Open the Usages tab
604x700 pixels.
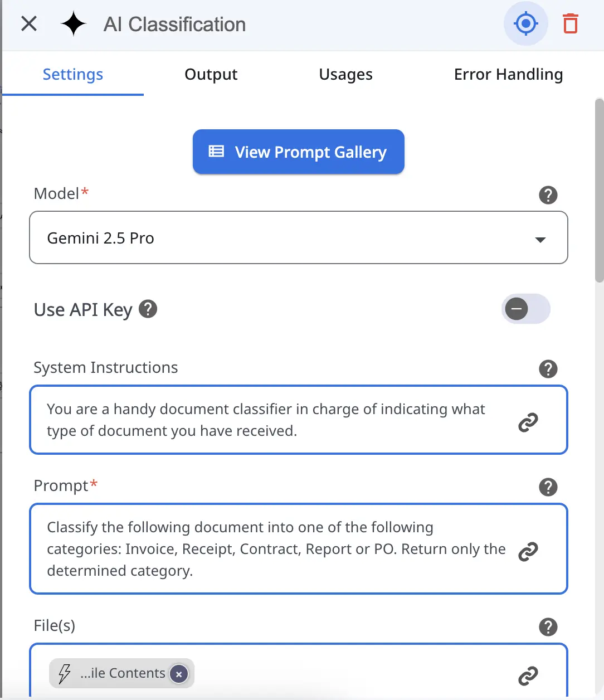(x=345, y=75)
